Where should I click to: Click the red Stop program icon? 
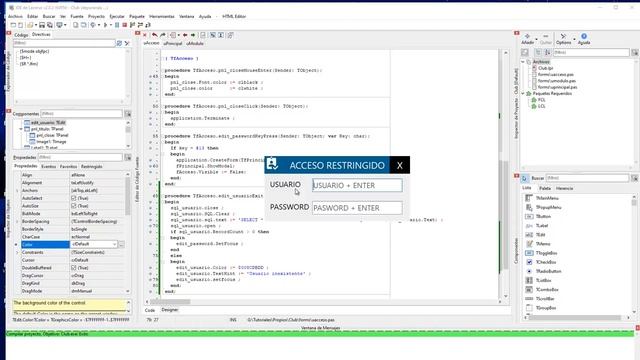(125, 25)
